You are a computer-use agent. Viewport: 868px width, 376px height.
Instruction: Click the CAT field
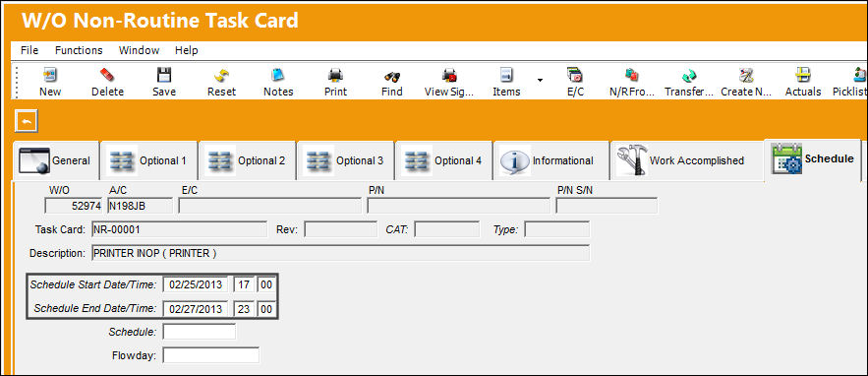[446, 229]
